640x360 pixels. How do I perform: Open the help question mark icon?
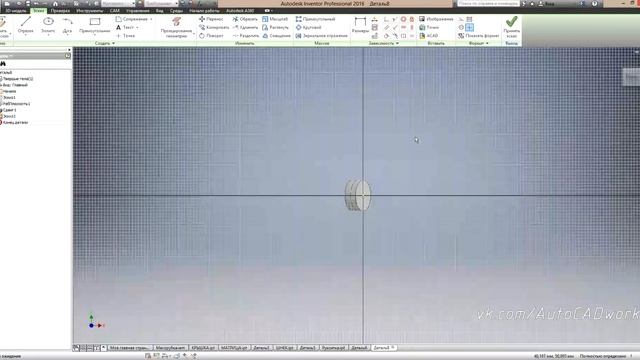pos(594,4)
